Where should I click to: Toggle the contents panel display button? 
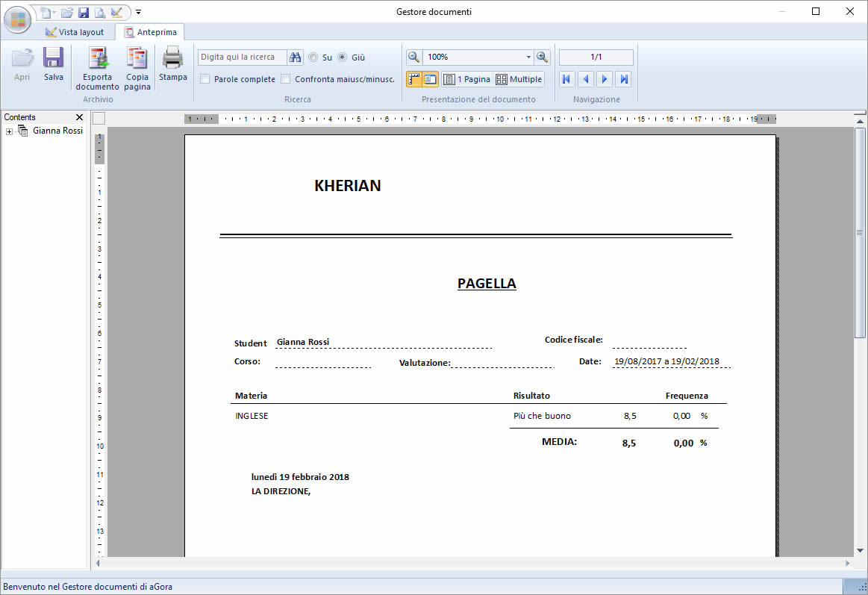point(430,79)
